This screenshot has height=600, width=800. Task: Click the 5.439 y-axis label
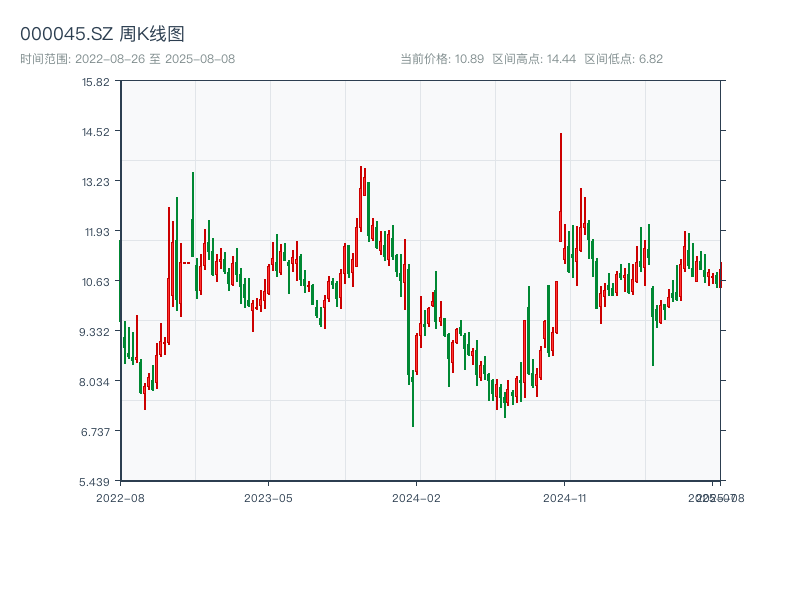(94, 482)
